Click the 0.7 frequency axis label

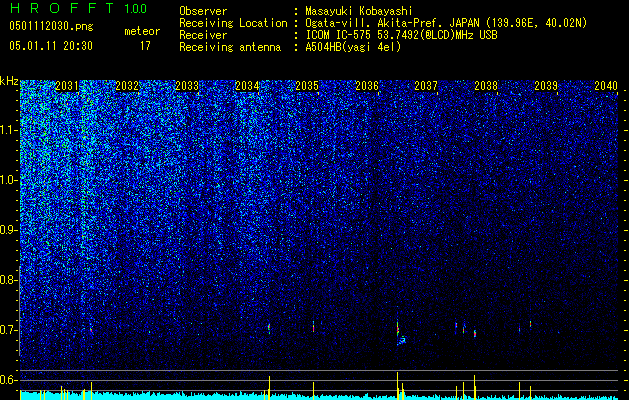coord(7,330)
